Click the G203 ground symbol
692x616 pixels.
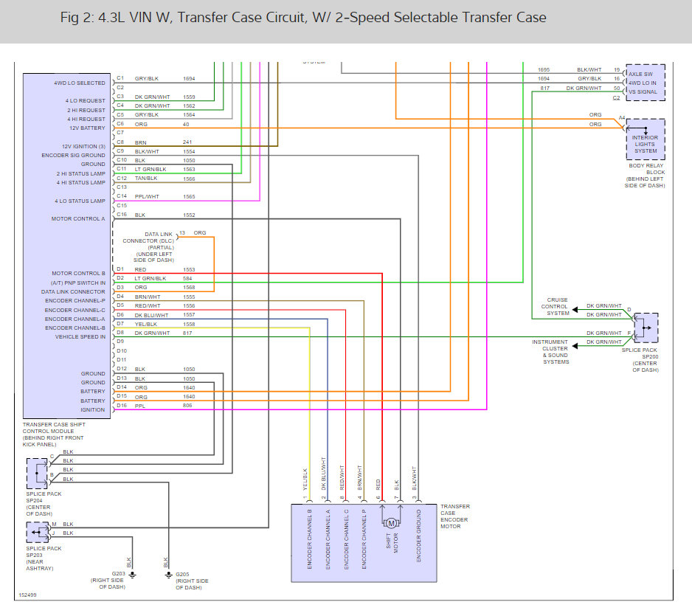point(132,575)
